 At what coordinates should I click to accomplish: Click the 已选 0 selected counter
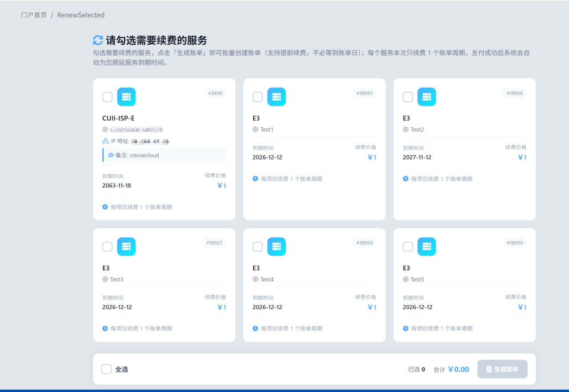[x=417, y=369]
